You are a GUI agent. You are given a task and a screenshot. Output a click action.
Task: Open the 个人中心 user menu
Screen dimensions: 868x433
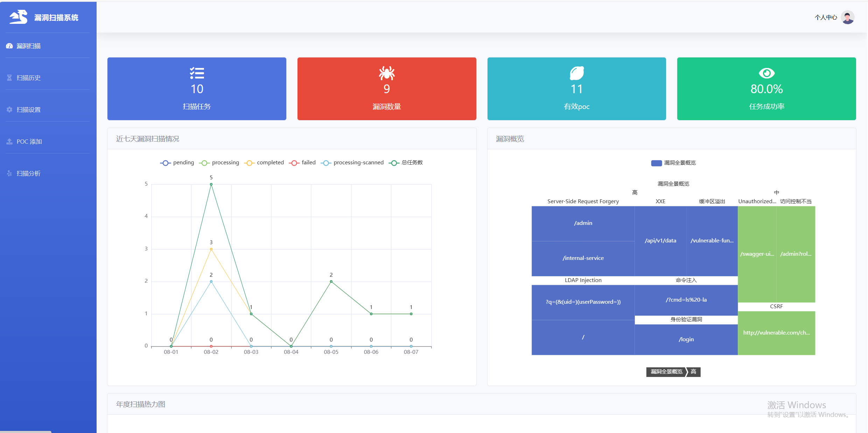[826, 18]
